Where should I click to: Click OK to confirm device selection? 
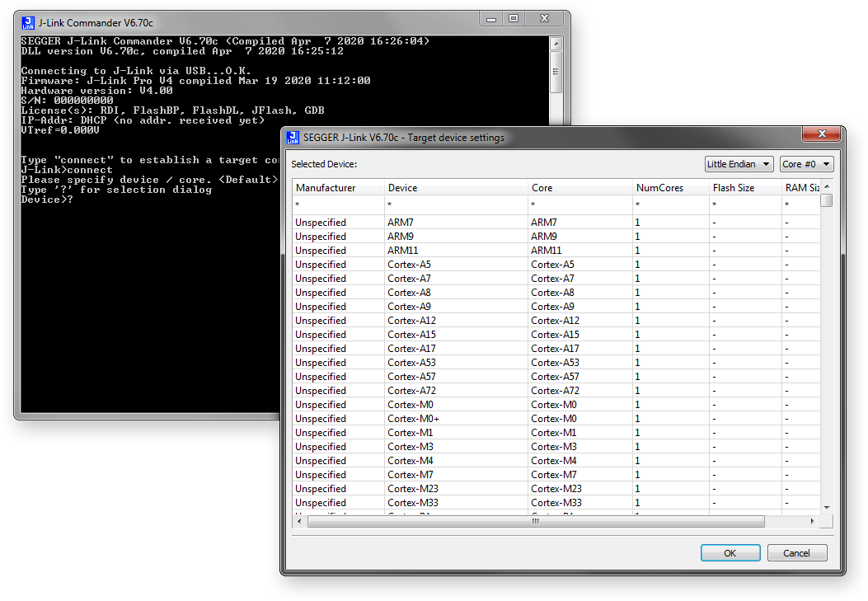[730, 553]
